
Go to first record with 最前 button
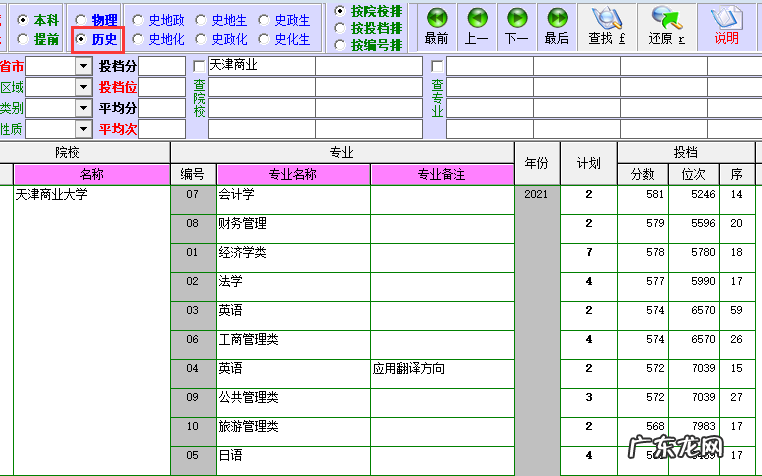click(436, 27)
